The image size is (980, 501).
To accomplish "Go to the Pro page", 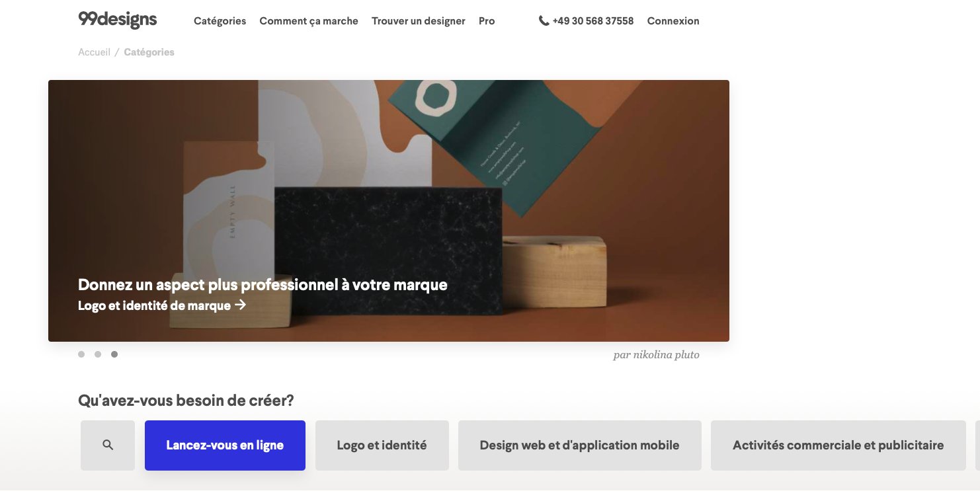I will [487, 21].
